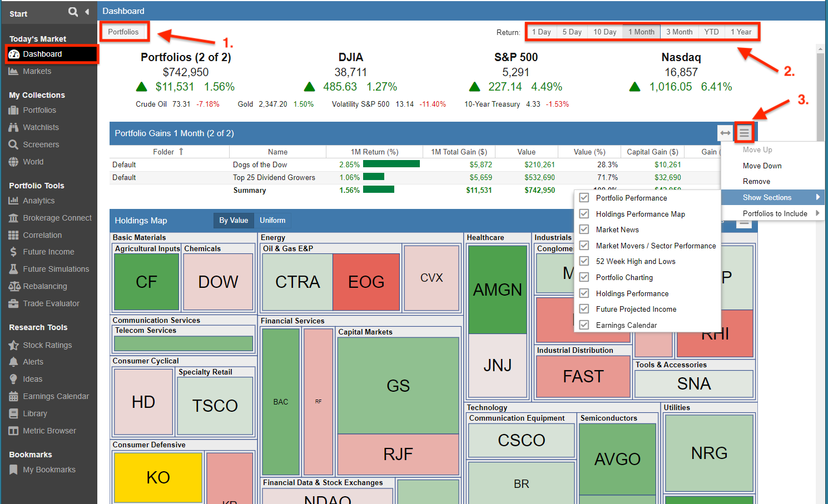The height and width of the screenshot is (504, 828).
Task: Open Rebalancing scales tool
Action: (x=44, y=286)
